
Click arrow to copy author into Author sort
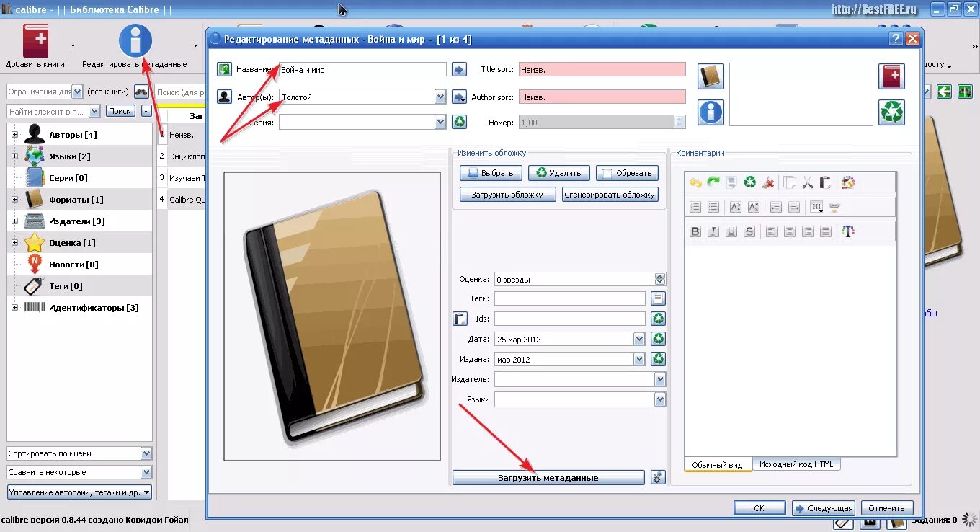point(459,97)
